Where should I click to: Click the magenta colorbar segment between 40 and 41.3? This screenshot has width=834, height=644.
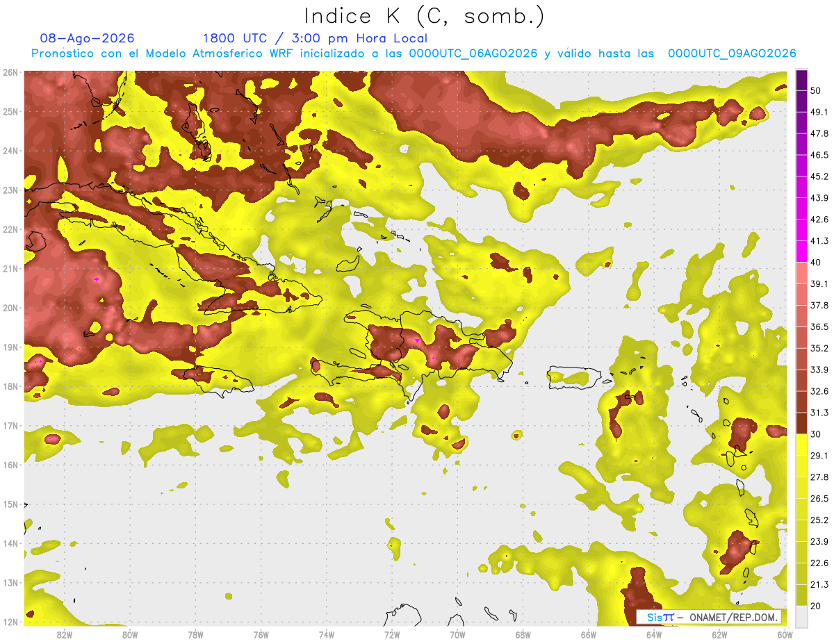(x=801, y=251)
